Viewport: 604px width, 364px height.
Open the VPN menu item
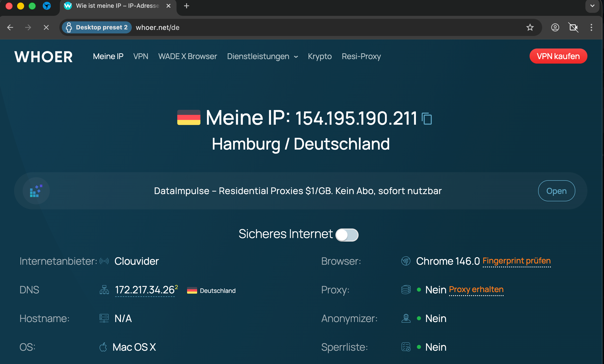(x=141, y=57)
